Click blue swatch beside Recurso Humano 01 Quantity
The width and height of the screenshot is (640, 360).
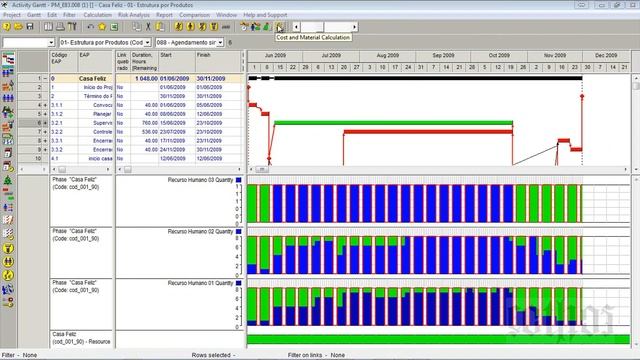(x=238, y=283)
